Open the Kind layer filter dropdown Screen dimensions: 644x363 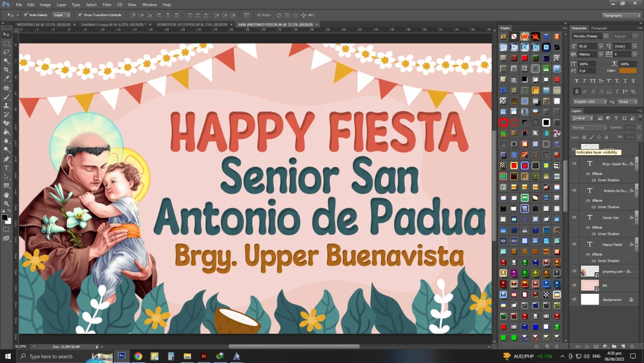click(x=583, y=118)
